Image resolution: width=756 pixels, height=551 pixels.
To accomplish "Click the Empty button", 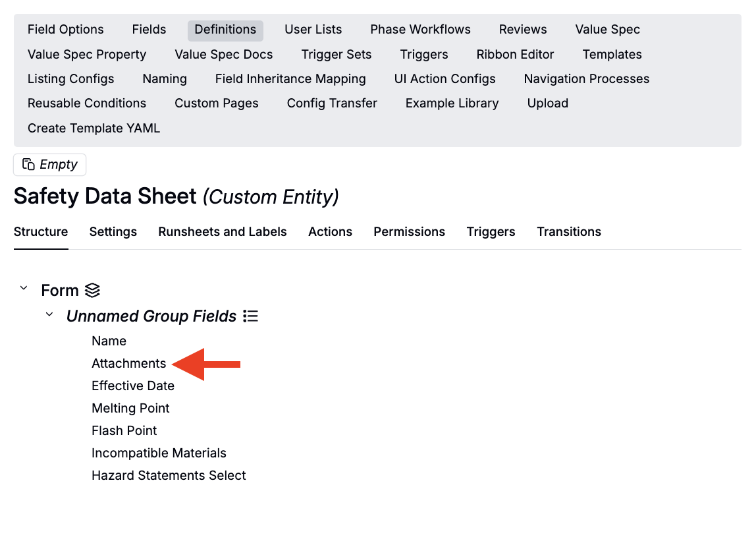I will 50,164.
